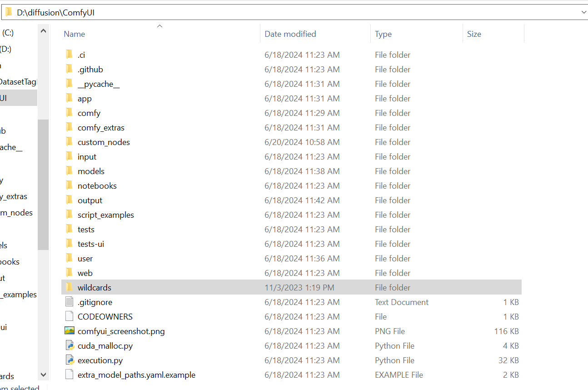Click the .ci folder icon
Viewport: 588px width, 390px height.
click(69, 55)
